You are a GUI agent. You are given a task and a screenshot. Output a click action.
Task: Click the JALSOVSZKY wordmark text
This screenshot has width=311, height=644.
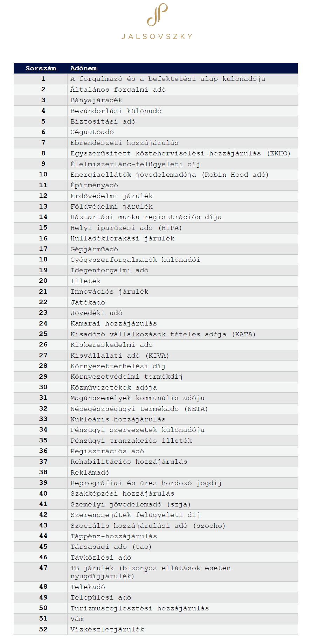point(157,36)
